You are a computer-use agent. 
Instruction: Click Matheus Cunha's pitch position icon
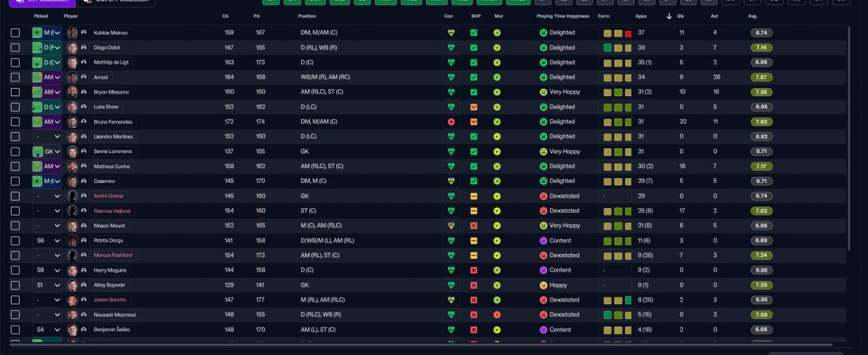pos(38,167)
